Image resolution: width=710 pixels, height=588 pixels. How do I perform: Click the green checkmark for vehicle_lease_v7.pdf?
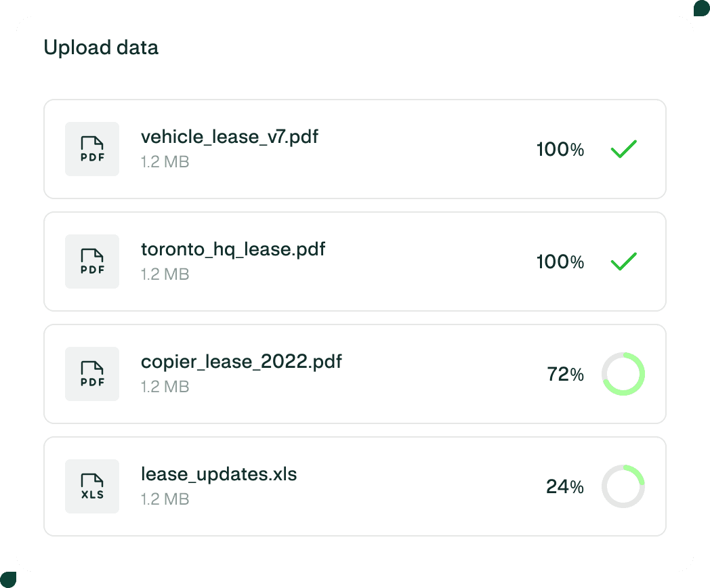[x=623, y=149]
